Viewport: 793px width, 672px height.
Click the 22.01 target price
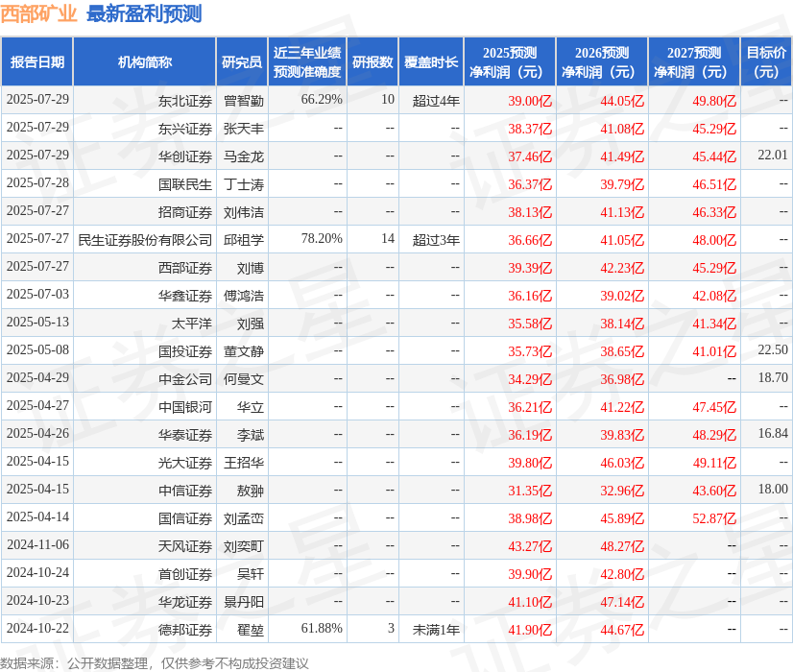point(773,155)
